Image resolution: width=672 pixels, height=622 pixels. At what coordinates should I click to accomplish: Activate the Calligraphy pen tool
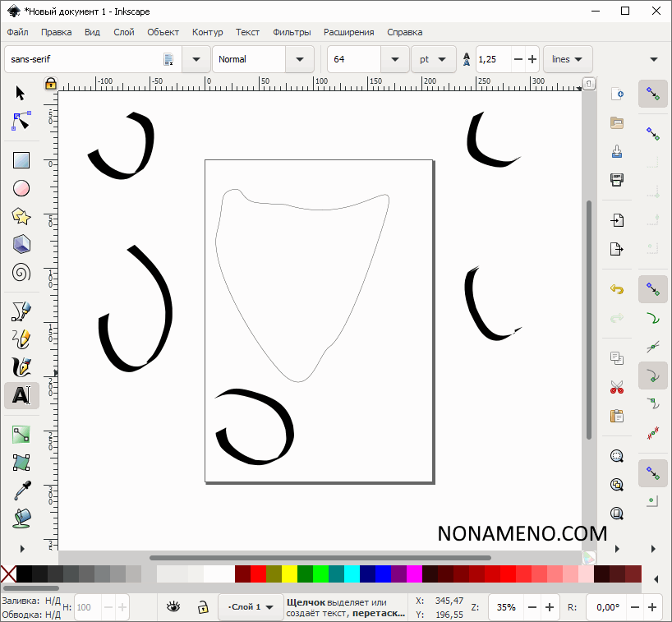21,366
